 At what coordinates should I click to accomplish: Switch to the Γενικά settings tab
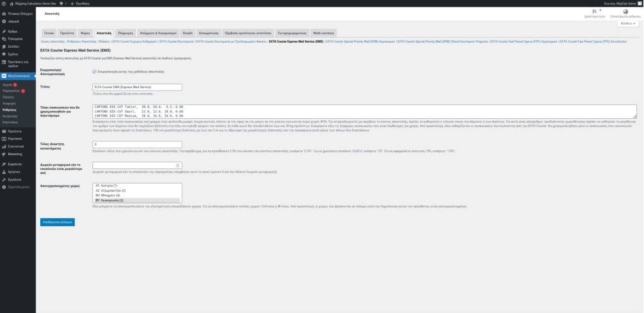[49, 33]
